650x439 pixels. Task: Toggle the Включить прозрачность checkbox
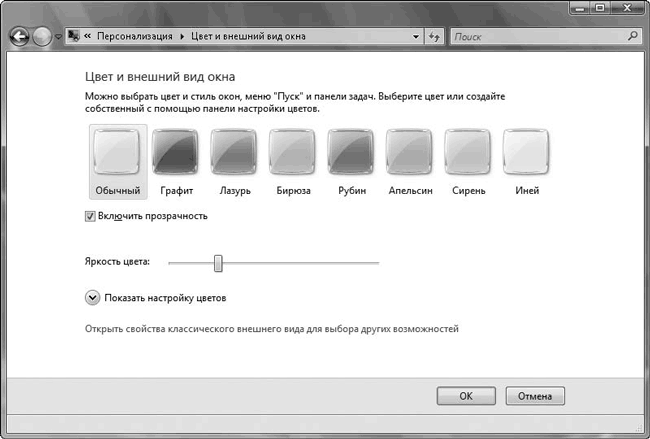point(91,216)
